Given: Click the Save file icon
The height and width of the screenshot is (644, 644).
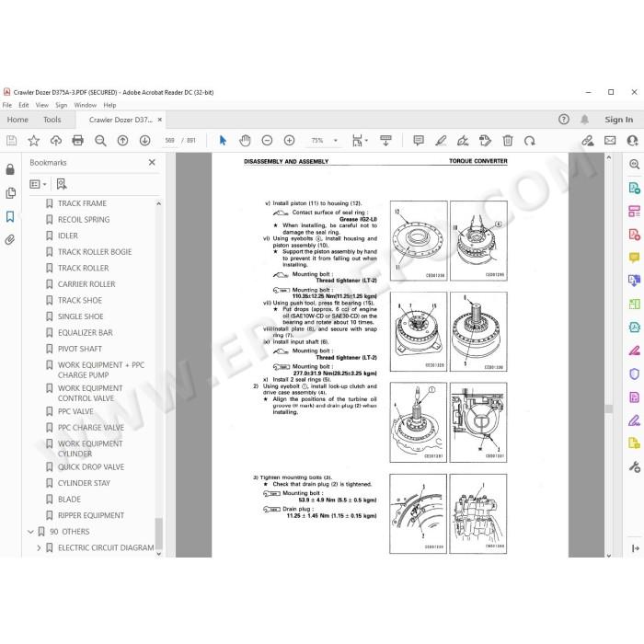Looking at the screenshot, I should point(11,141).
